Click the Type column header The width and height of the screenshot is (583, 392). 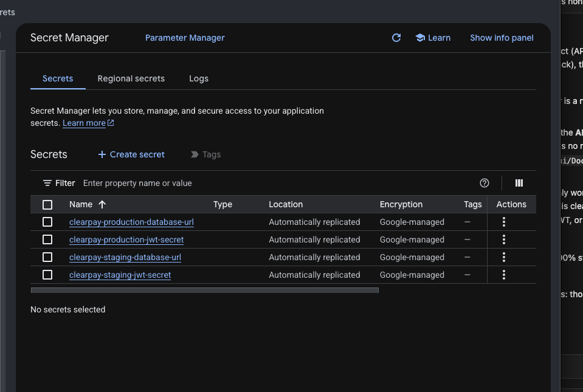(223, 204)
